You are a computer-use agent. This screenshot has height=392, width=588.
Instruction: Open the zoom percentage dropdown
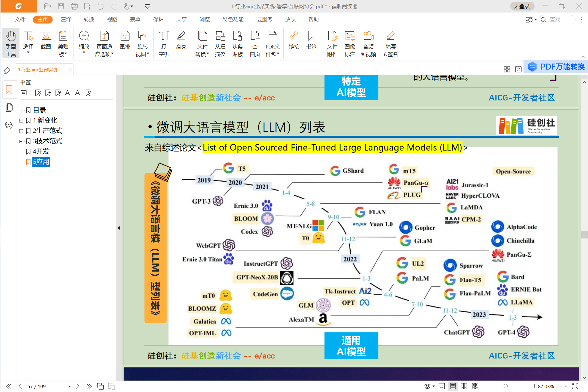click(566, 386)
